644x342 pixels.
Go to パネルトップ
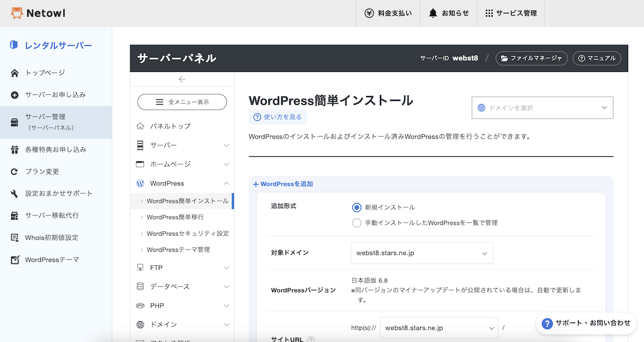pos(170,126)
